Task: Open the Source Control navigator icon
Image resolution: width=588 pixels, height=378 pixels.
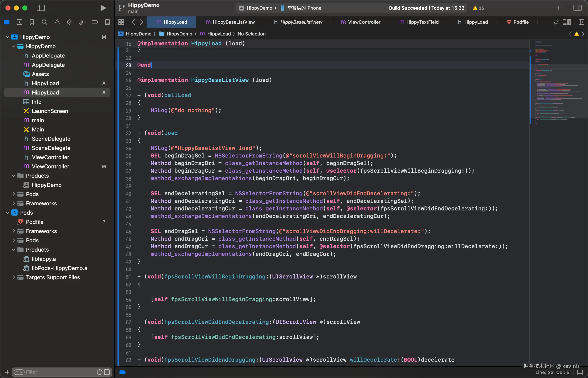Action: (19, 22)
